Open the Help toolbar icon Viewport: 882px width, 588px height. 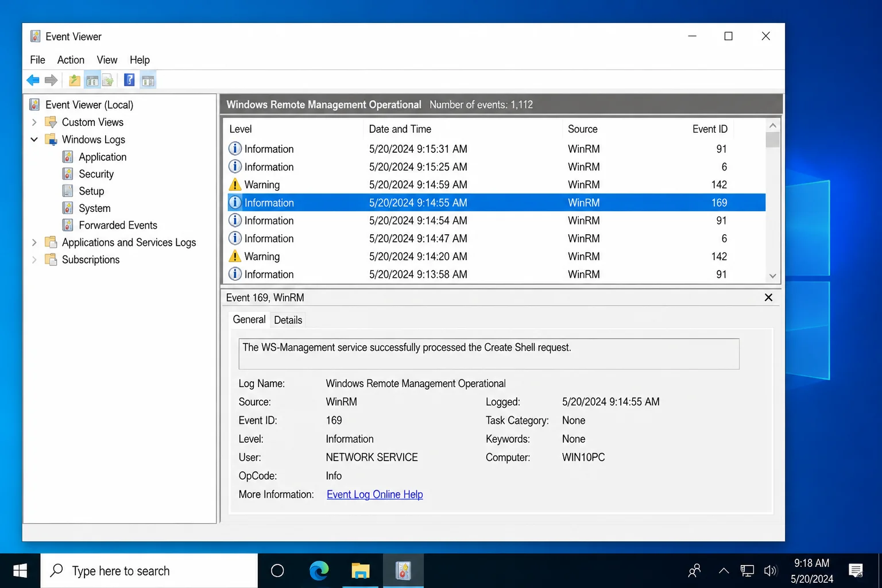pos(130,80)
